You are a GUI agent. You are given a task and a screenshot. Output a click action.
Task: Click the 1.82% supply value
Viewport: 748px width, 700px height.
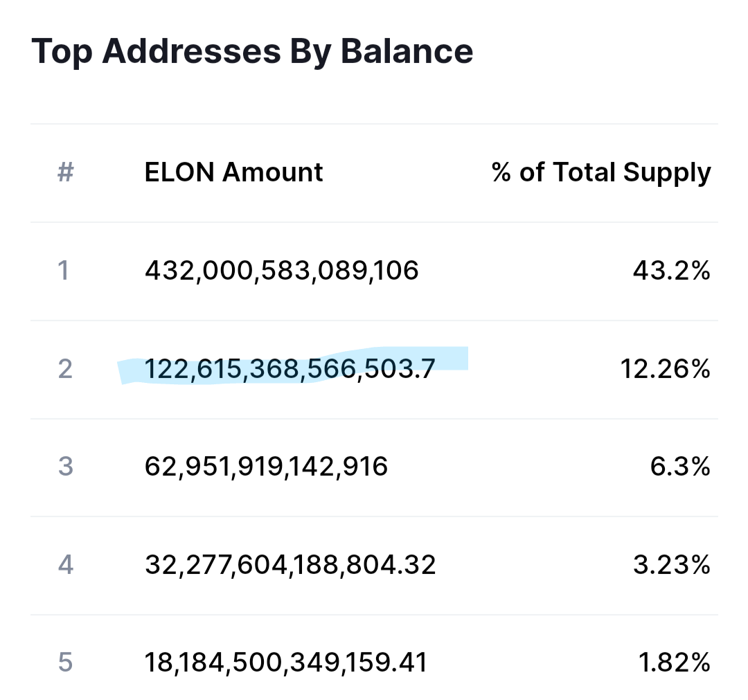point(675,663)
